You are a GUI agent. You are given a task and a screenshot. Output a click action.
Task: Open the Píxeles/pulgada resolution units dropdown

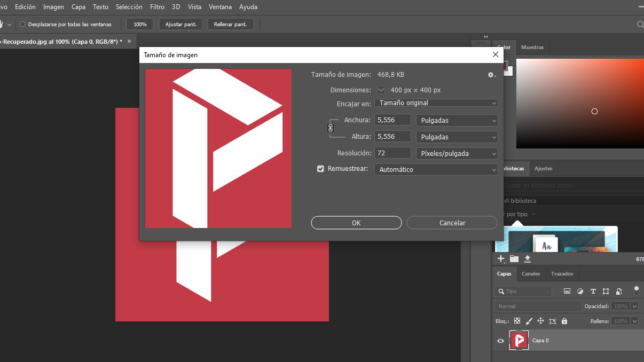coord(457,153)
